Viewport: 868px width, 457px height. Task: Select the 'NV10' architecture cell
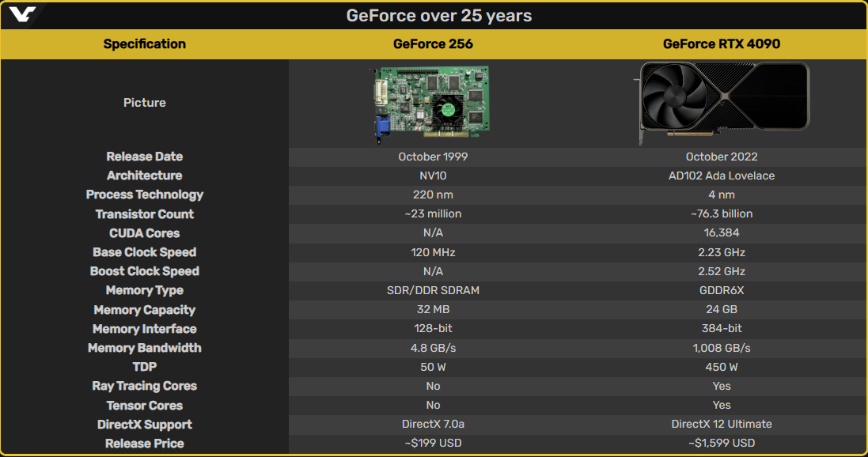pyautogui.click(x=433, y=176)
